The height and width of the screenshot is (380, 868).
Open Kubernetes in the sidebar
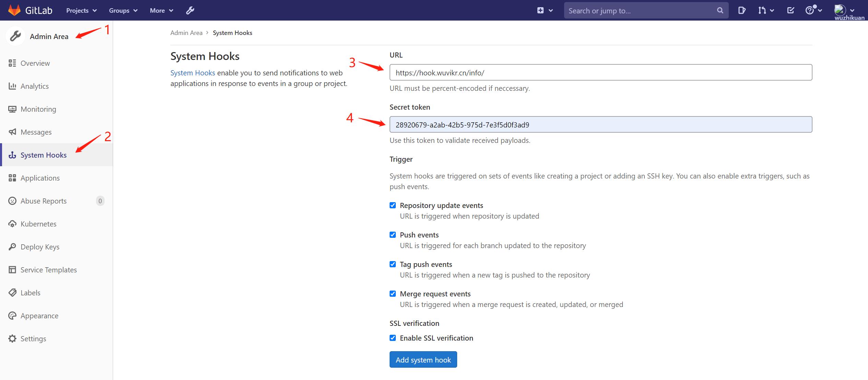point(38,224)
